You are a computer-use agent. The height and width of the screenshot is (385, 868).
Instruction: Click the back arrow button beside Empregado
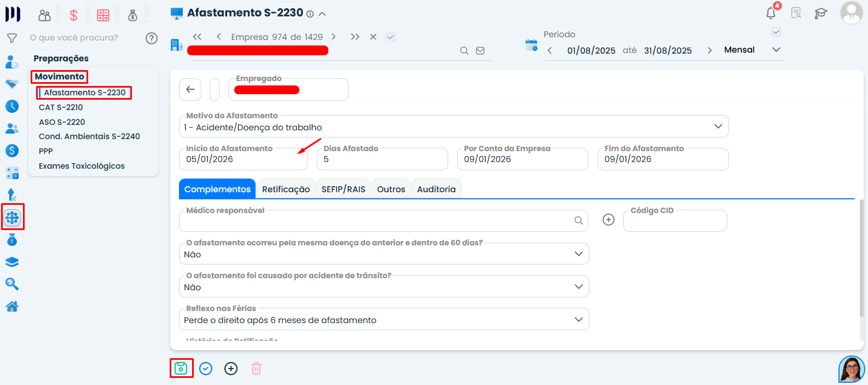[190, 89]
